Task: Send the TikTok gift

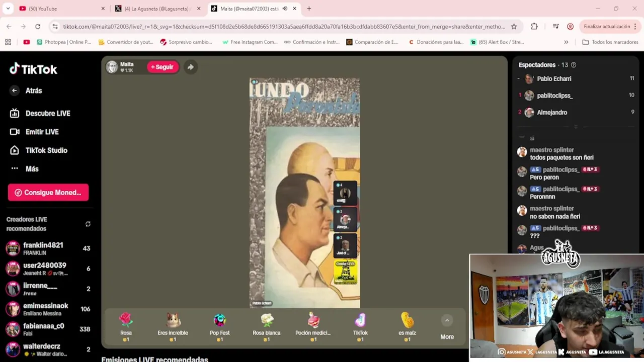Action: (360, 327)
